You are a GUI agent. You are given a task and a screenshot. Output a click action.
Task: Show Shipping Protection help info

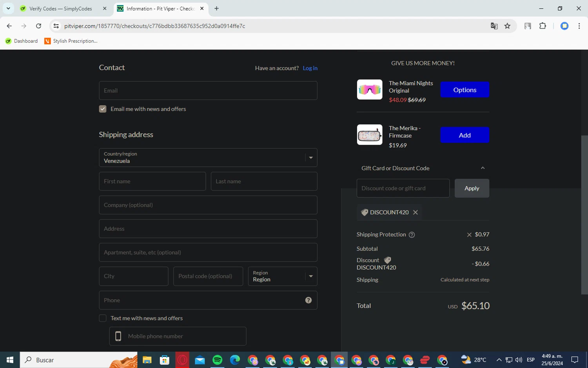pyautogui.click(x=412, y=235)
